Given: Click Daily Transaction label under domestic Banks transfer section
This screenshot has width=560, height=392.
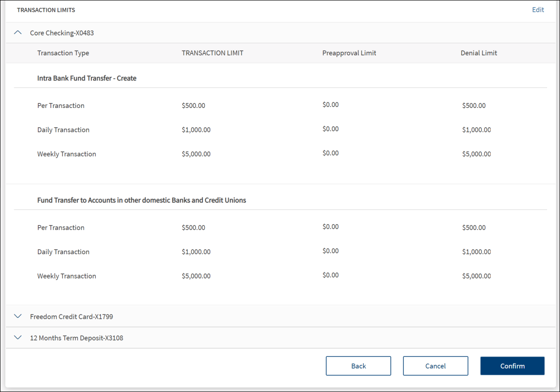Looking at the screenshot, I should [x=63, y=252].
